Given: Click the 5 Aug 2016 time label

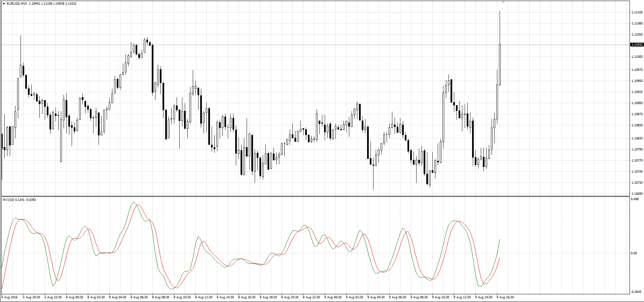Looking at the screenshot, I should (10, 297).
